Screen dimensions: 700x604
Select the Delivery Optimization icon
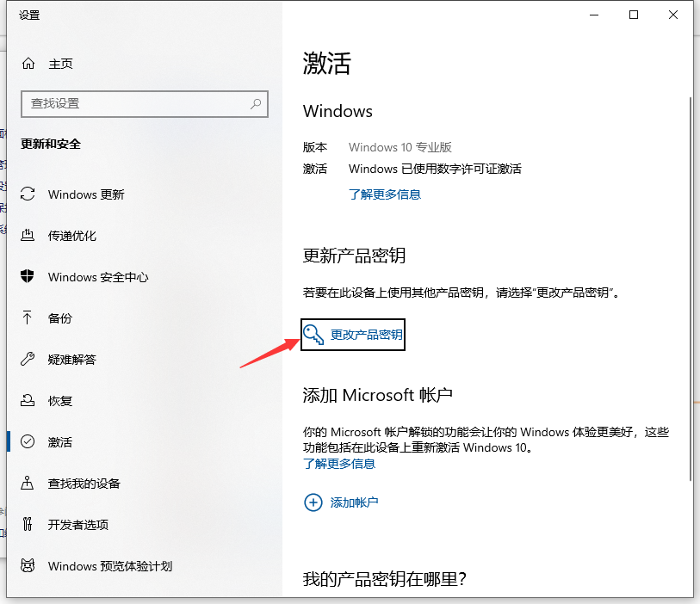pyautogui.click(x=28, y=236)
